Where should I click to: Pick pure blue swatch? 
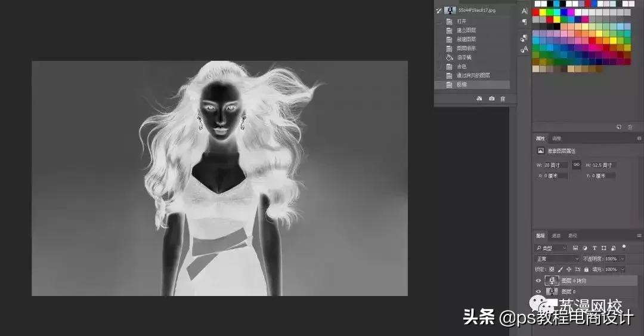[x=564, y=13]
